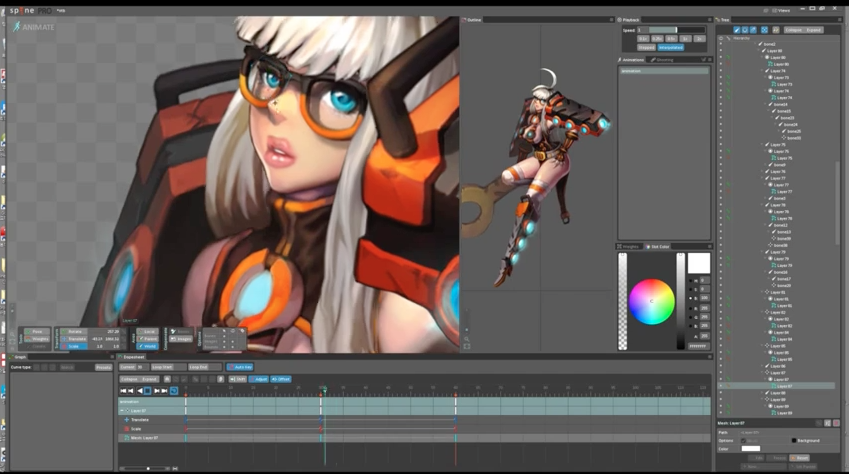
Task: Select the Animations tab
Action: (x=631, y=60)
